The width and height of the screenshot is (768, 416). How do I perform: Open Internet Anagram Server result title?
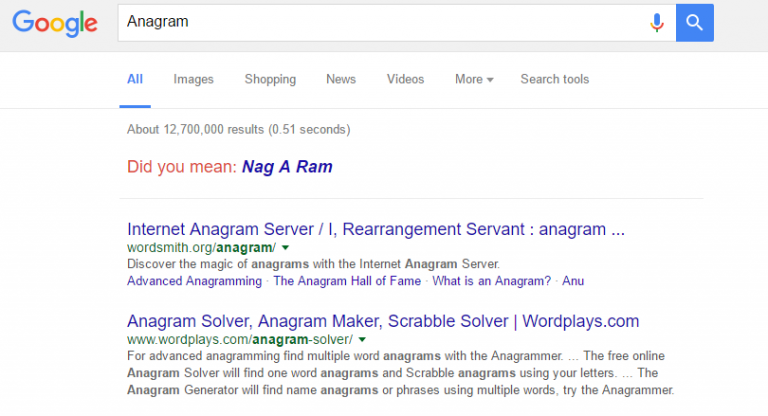pos(376,229)
